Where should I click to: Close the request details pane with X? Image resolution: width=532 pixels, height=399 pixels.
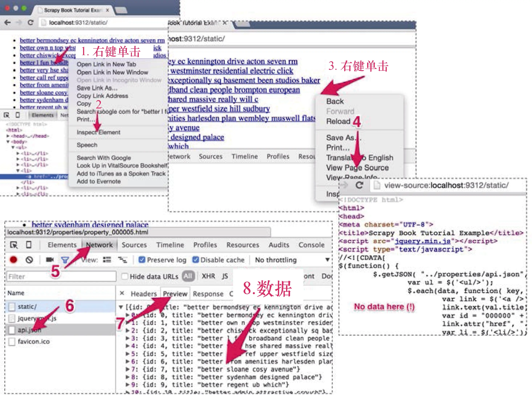click(122, 293)
